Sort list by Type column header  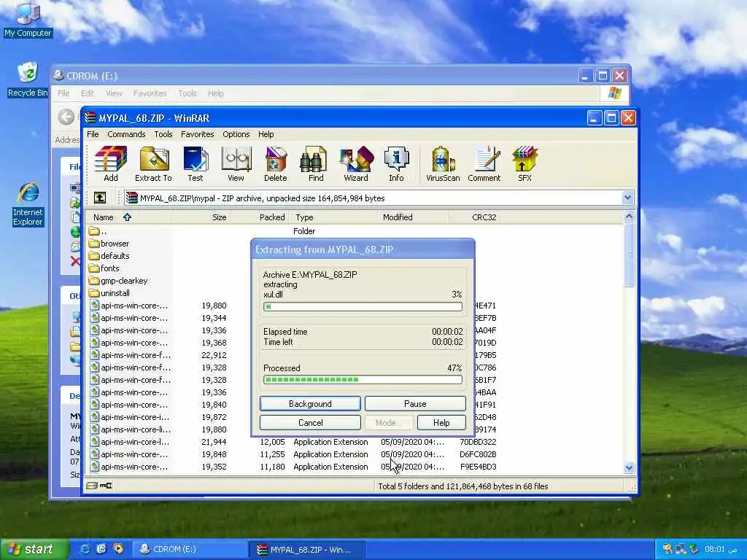(x=333, y=217)
